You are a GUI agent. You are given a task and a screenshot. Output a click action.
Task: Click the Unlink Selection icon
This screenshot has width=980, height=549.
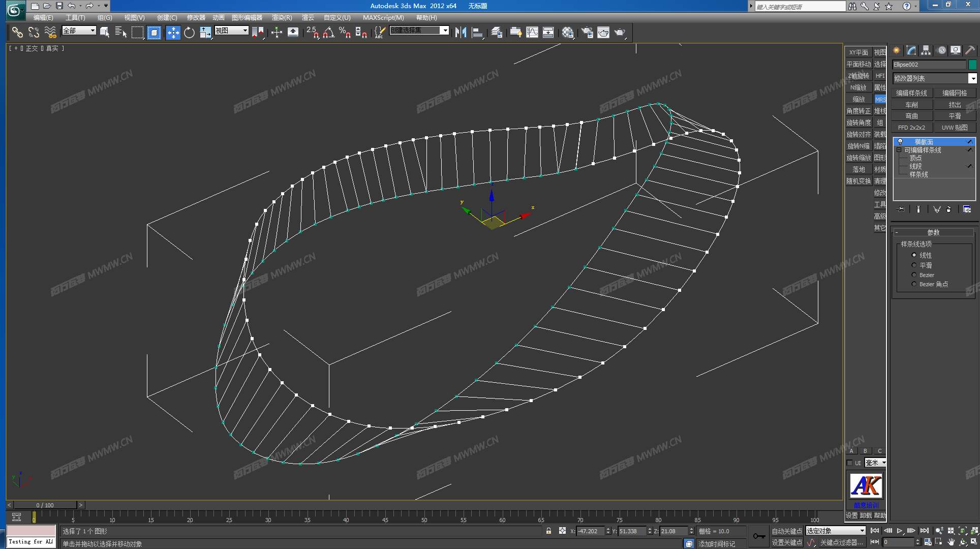tap(34, 32)
